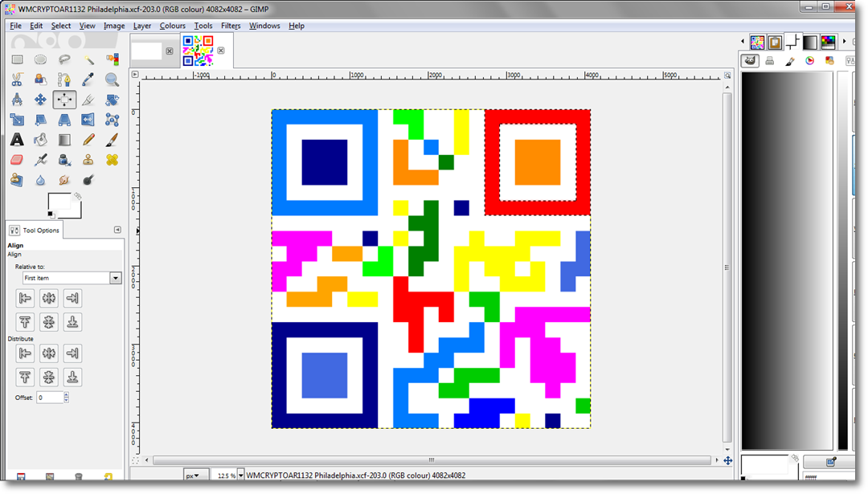The image size is (868, 494).
Task: Select the Alignment tool in toolbox
Action: (64, 100)
